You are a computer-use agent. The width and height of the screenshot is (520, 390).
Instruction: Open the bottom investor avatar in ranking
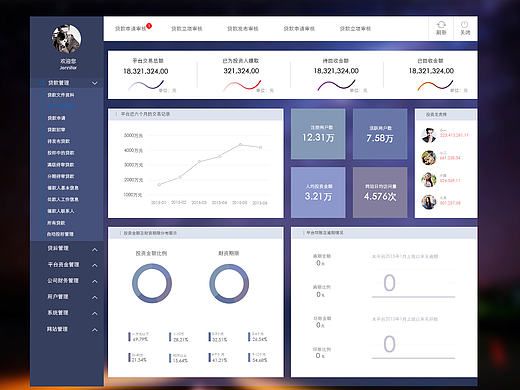pyautogui.click(x=429, y=202)
